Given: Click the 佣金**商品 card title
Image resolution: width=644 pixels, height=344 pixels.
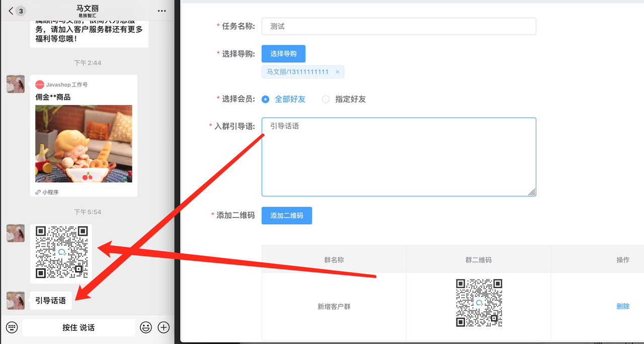Looking at the screenshot, I should pyautogui.click(x=53, y=97).
